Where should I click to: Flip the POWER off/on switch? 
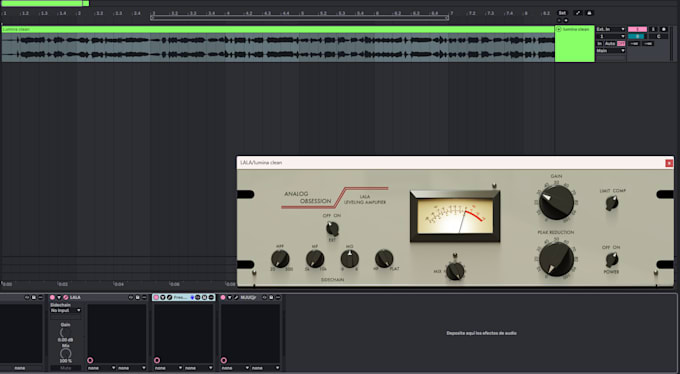pos(611,259)
